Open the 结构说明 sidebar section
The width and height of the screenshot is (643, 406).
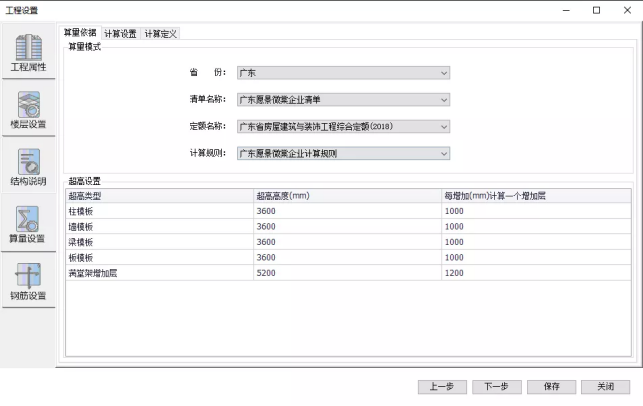pos(28,168)
